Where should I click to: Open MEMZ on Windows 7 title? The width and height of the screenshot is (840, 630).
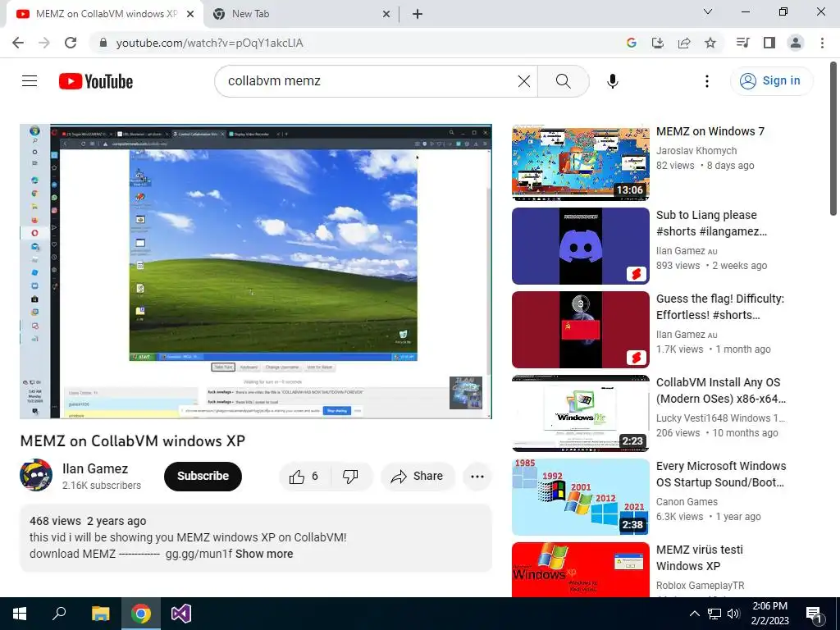pos(710,131)
